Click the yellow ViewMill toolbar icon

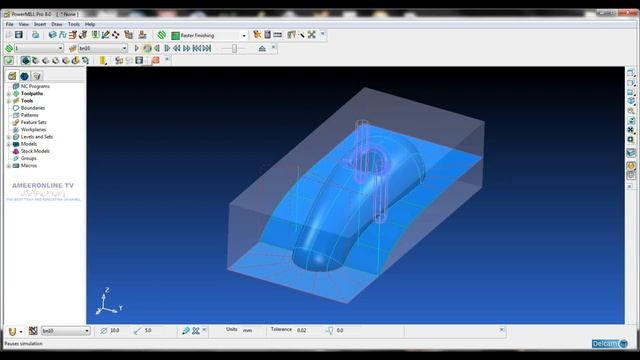pos(102,60)
